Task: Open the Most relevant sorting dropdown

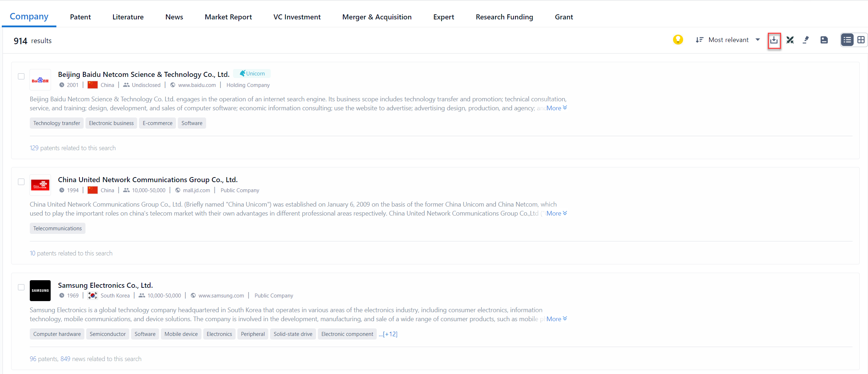Action: pyautogui.click(x=728, y=40)
